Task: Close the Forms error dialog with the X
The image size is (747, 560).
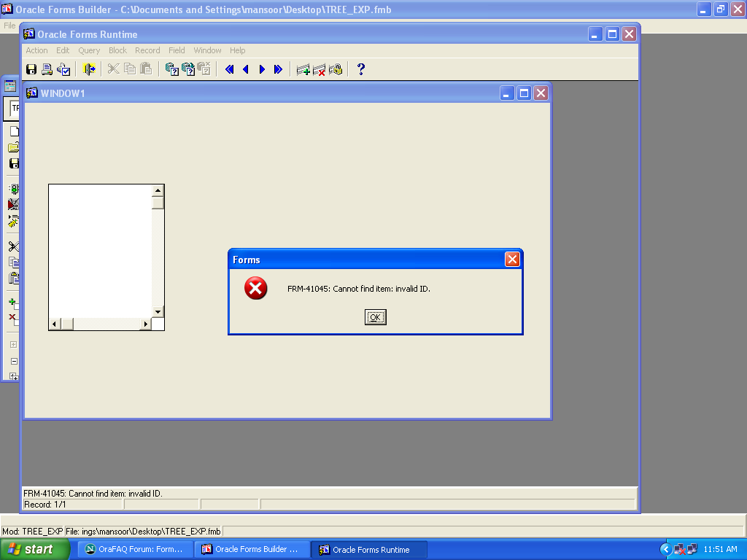Action: (x=512, y=260)
